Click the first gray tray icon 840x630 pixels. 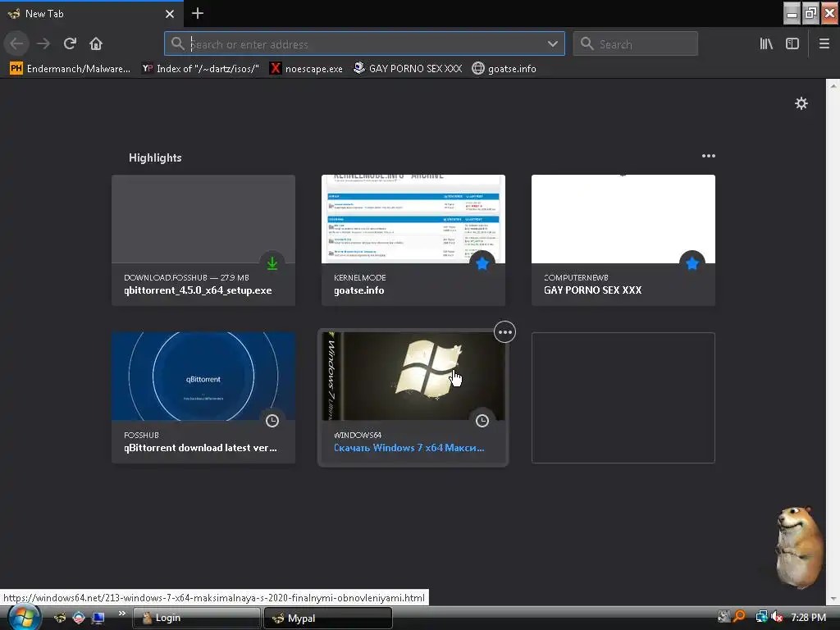(724, 617)
